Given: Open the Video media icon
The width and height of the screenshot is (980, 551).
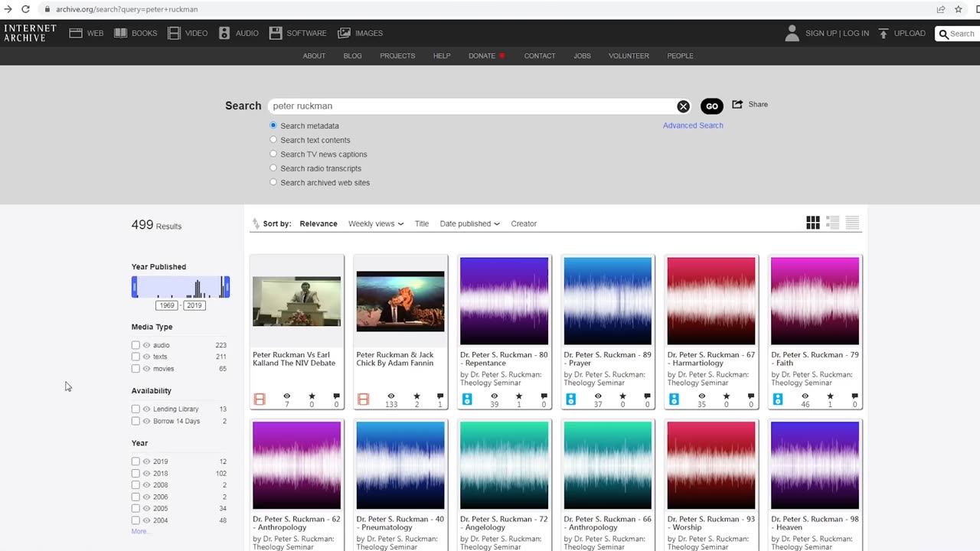Looking at the screenshot, I should click(175, 33).
